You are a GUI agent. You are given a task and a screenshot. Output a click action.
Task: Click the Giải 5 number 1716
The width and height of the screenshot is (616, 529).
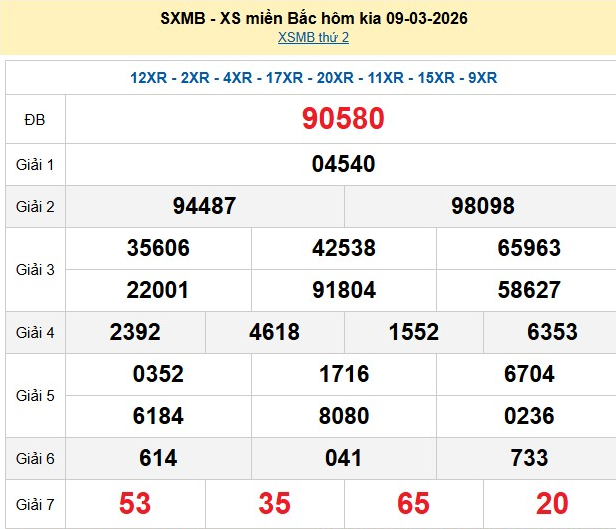(x=344, y=374)
